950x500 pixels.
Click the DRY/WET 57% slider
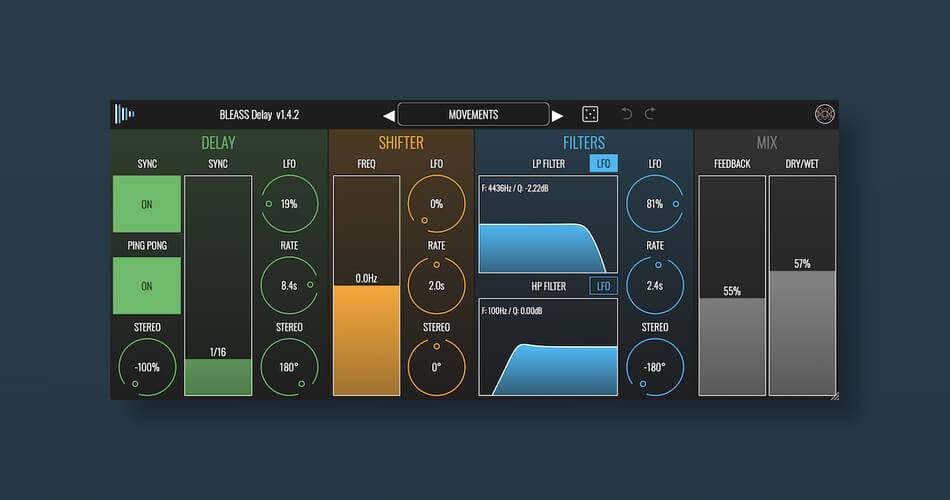click(x=802, y=285)
